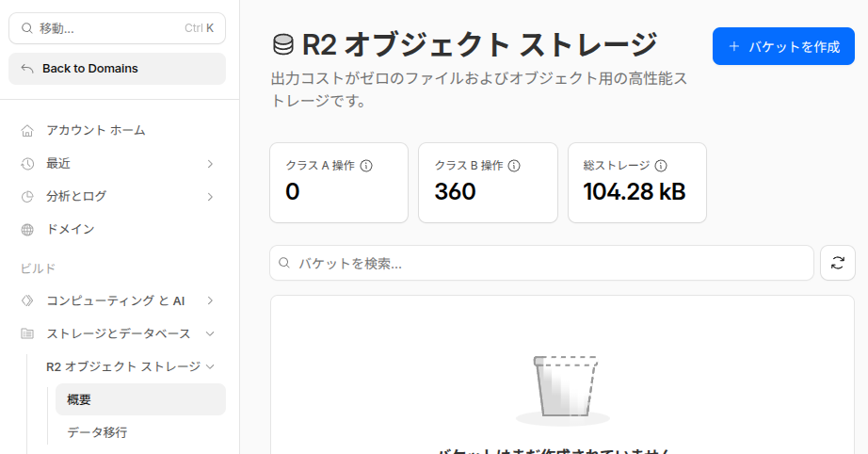Click the 最近 clock icon
The image size is (868, 454).
coord(27,163)
